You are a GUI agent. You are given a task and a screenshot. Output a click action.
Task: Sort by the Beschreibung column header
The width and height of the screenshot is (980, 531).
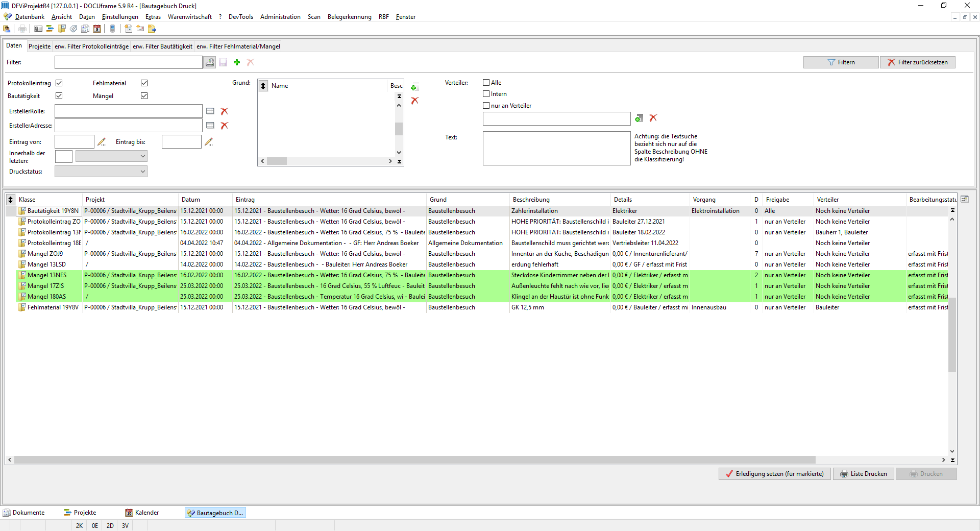560,200
